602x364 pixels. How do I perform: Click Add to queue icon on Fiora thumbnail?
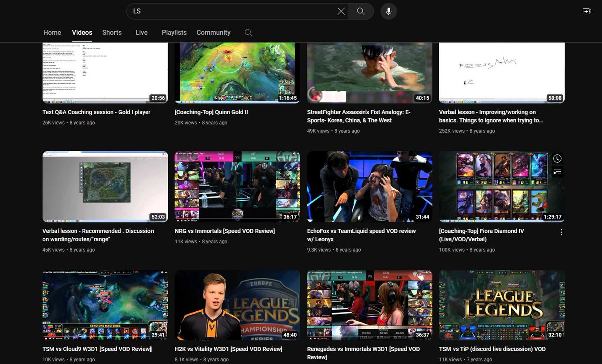pyautogui.click(x=557, y=172)
